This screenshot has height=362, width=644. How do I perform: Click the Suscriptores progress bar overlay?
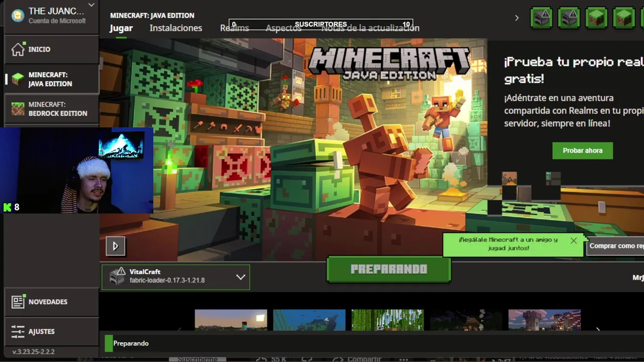pos(321,24)
